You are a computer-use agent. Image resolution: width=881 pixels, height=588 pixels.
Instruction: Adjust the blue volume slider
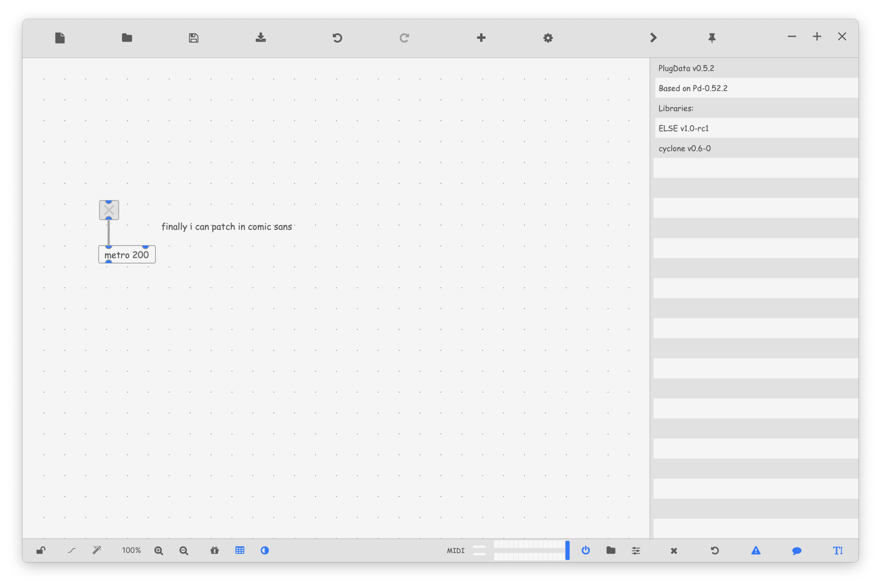[x=567, y=550]
